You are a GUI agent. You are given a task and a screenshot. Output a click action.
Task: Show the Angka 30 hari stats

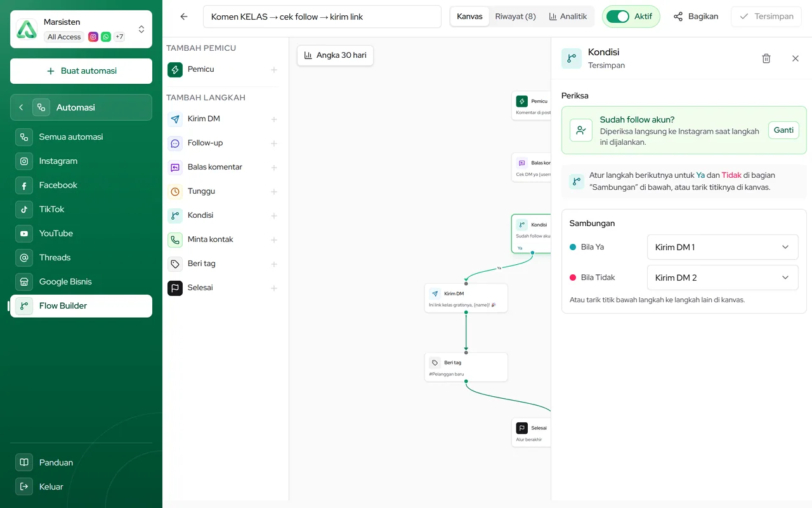pyautogui.click(x=335, y=55)
